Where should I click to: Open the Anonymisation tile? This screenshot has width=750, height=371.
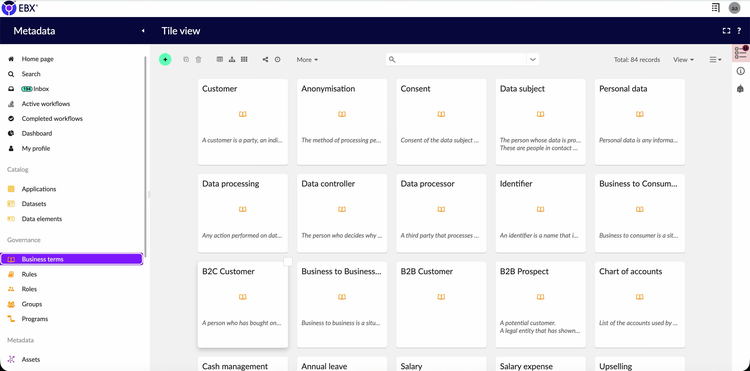(342, 122)
